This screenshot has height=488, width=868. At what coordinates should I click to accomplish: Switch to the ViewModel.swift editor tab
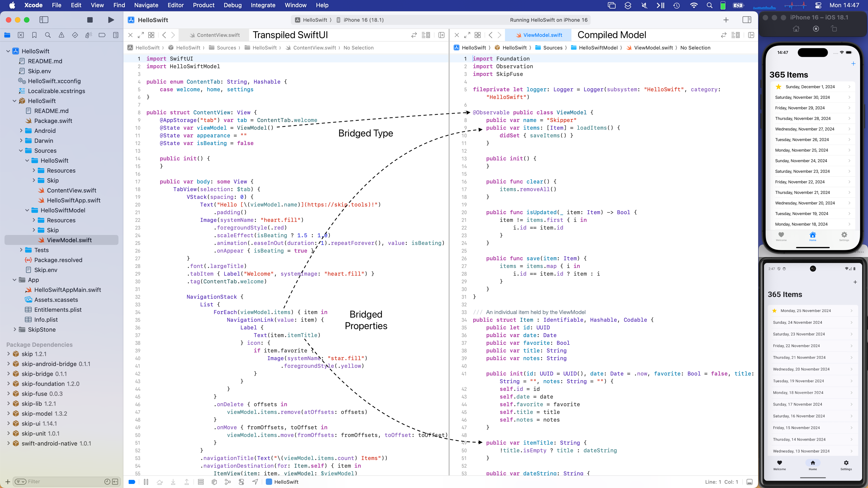point(542,35)
